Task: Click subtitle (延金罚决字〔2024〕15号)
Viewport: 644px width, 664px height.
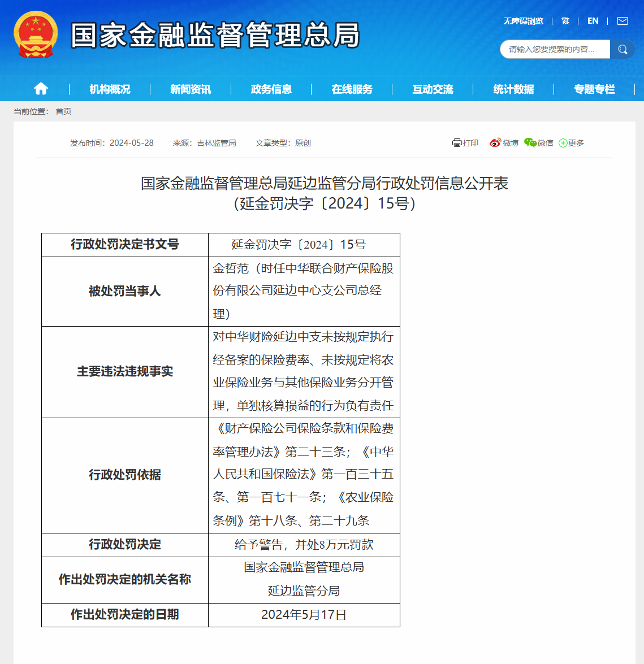Action: point(325,203)
